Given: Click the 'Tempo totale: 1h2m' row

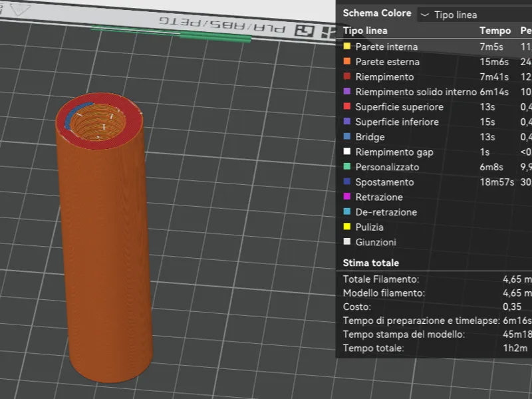Looking at the screenshot, I should (x=438, y=348).
